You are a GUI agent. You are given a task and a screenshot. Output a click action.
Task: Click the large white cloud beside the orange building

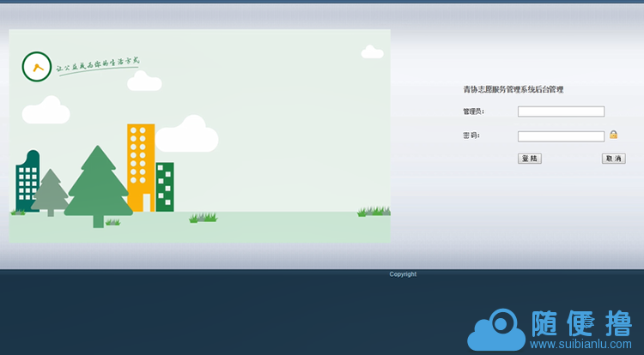[187, 133]
